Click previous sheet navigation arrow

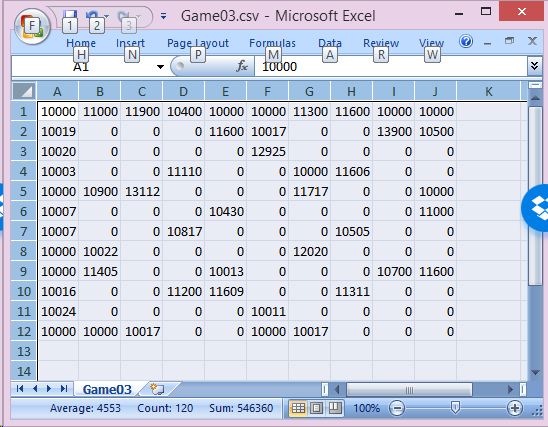coord(35,389)
